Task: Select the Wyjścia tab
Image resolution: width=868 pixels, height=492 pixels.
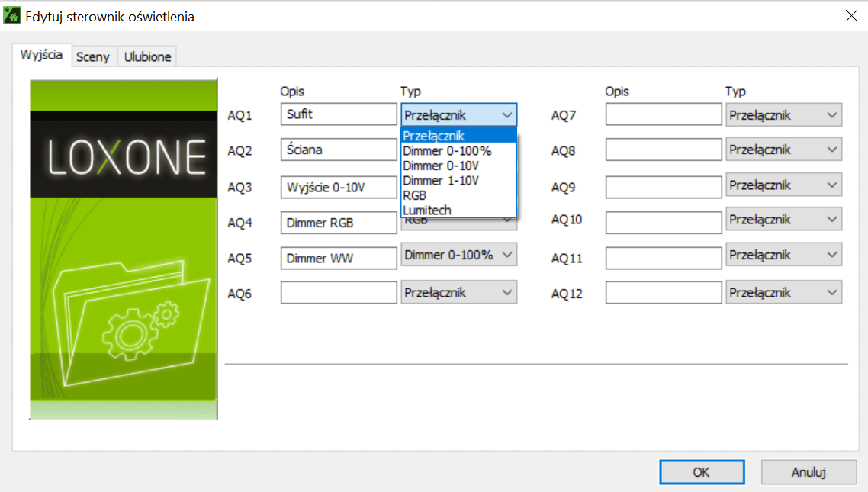Action: tap(41, 56)
